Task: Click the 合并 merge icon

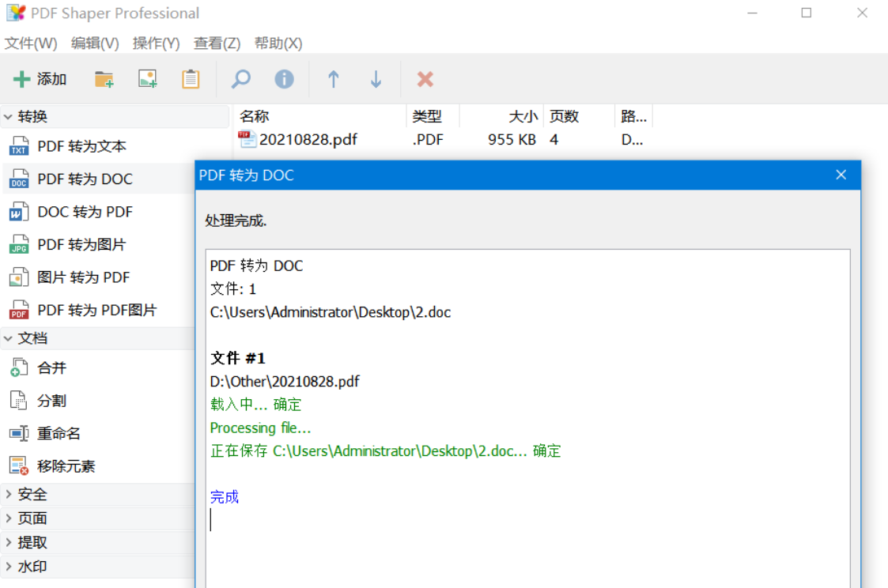Action: tap(19, 367)
